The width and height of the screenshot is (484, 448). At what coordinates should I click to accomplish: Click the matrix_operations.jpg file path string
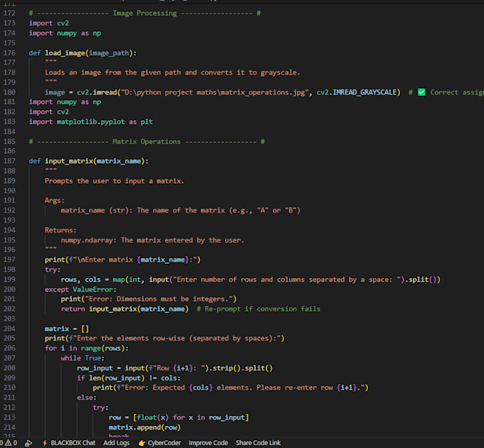tap(214, 92)
